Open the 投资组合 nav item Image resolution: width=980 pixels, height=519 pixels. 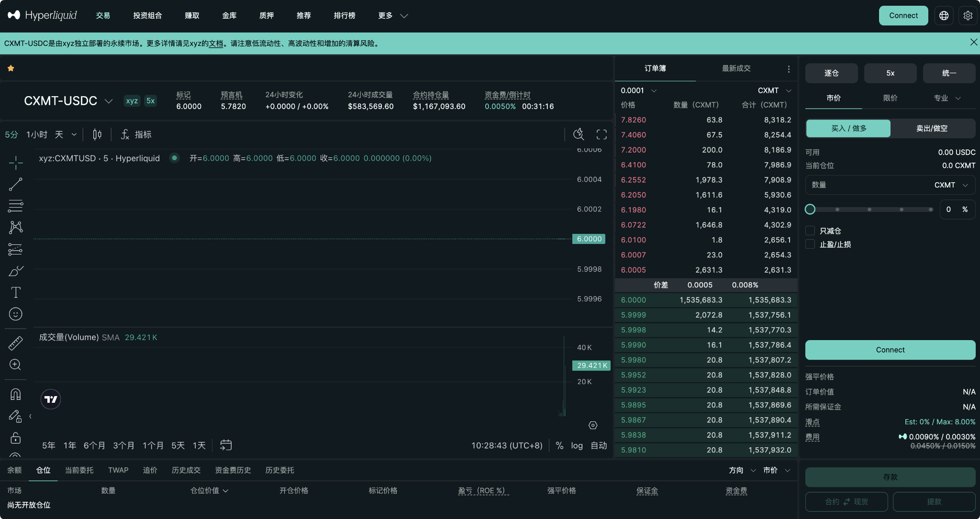point(147,16)
